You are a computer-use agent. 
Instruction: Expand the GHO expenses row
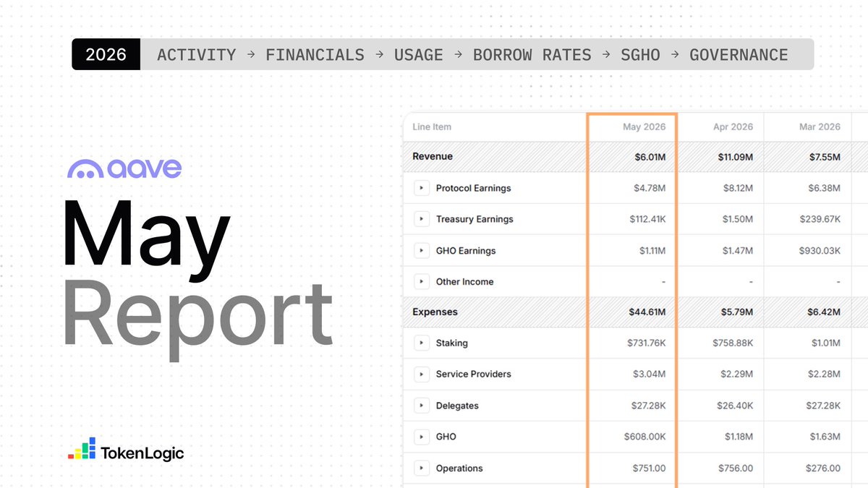[421, 437]
